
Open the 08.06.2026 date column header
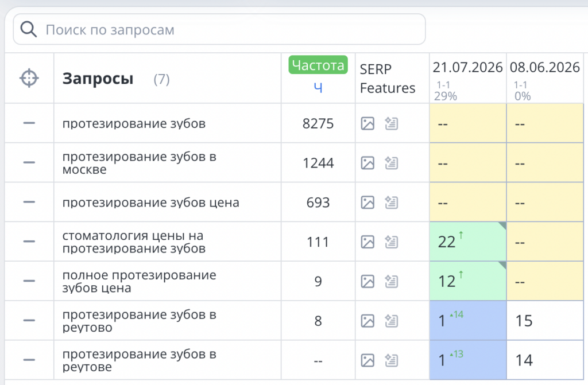coord(544,67)
